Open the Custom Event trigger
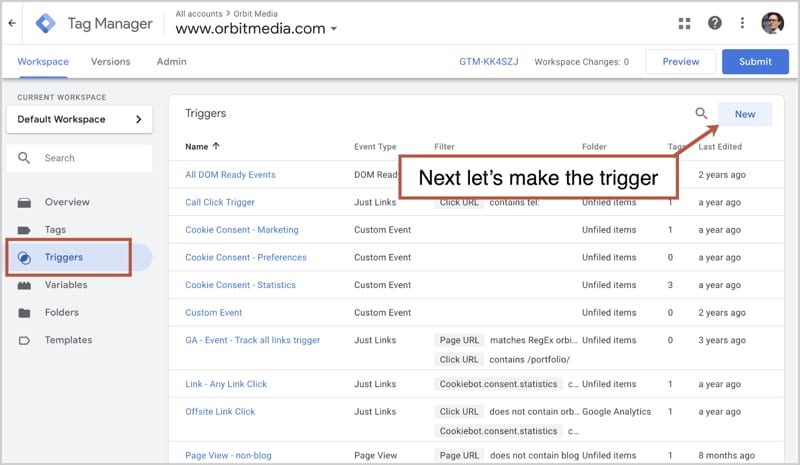This screenshot has height=465, width=800. pyautogui.click(x=214, y=312)
